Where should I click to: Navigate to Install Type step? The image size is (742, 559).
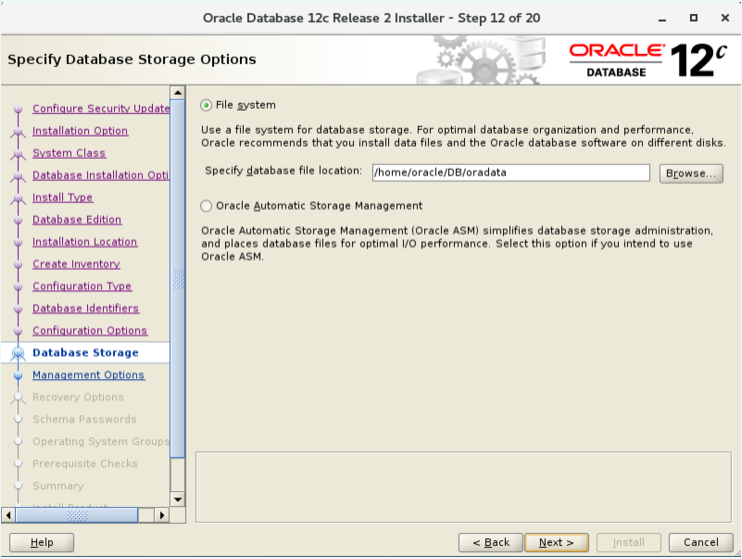pyautogui.click(x=62, y=197)
